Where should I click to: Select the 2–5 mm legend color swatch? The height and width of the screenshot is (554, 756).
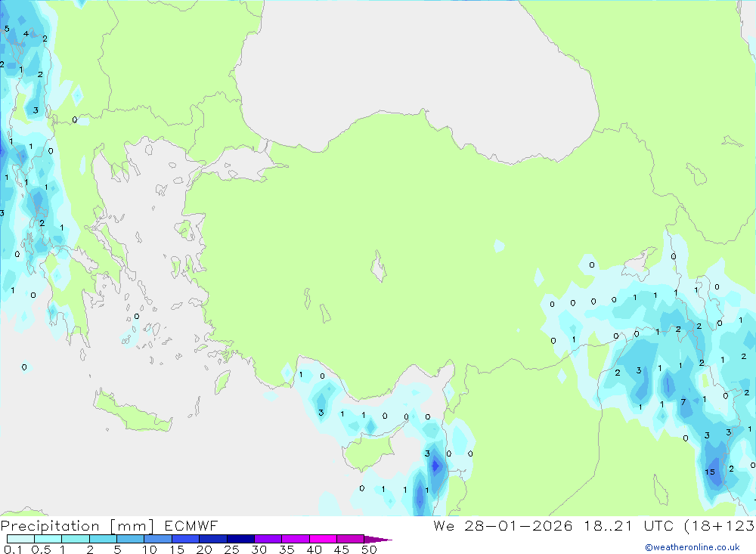(103, 539)
